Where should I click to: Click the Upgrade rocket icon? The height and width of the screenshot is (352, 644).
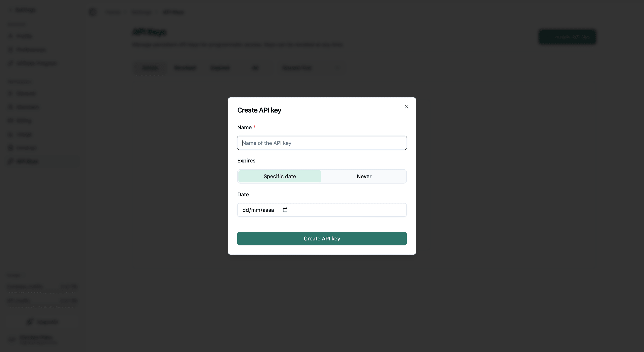point(30,321)
